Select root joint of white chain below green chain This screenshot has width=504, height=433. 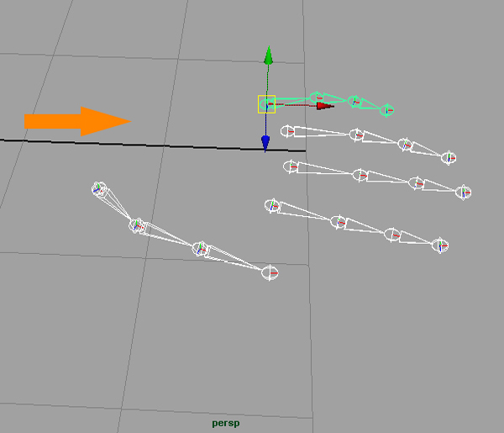pos(287,131)
